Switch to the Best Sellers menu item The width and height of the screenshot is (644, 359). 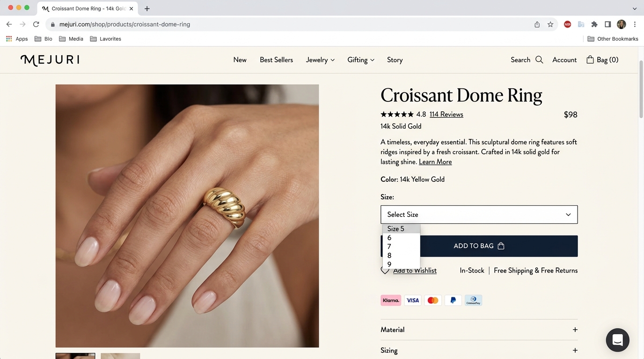pyautogui.click(x=276, y=60)
